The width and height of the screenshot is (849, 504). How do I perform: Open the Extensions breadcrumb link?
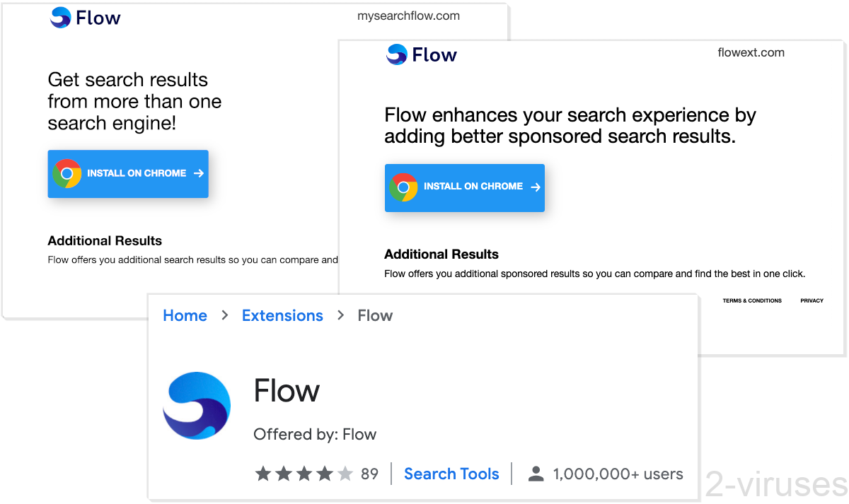tap(282, 315)
